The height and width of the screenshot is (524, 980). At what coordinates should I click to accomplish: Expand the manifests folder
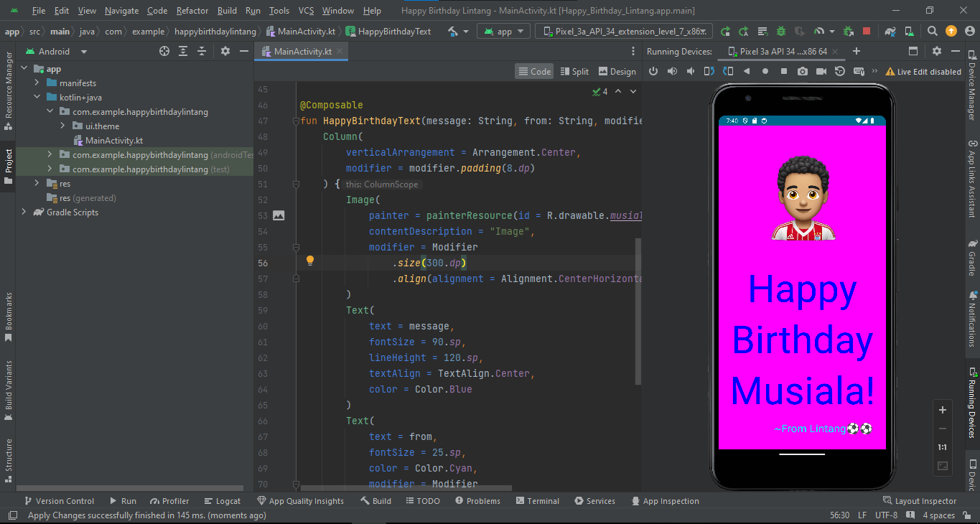click(x=37, y=83)
